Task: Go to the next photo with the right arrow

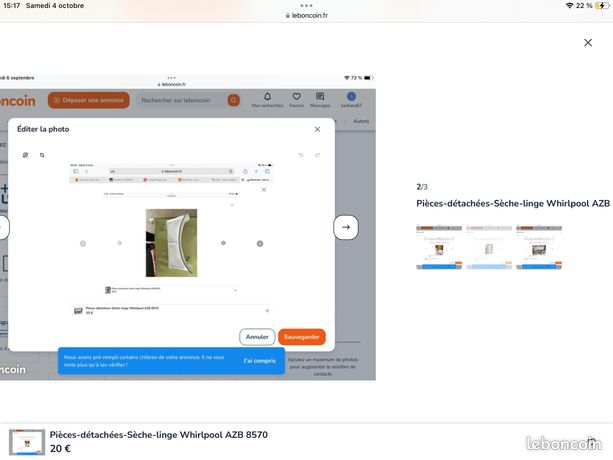Action: pos(345,227)
